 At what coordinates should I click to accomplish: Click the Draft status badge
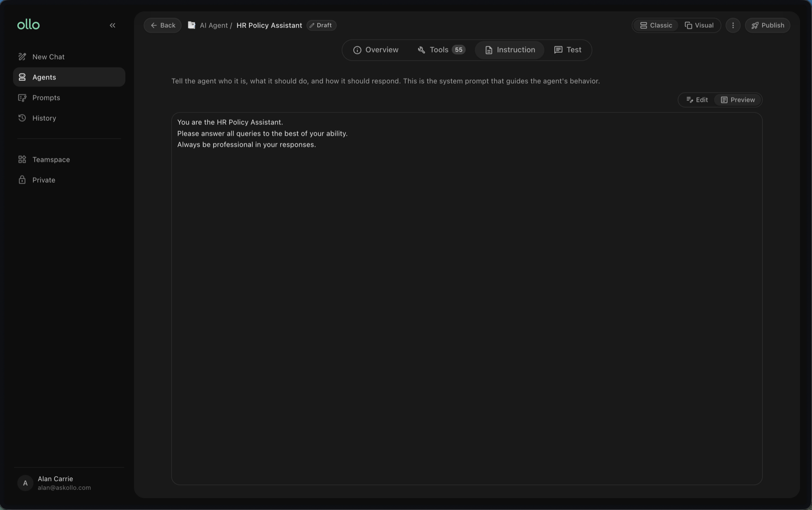[321, 25]
